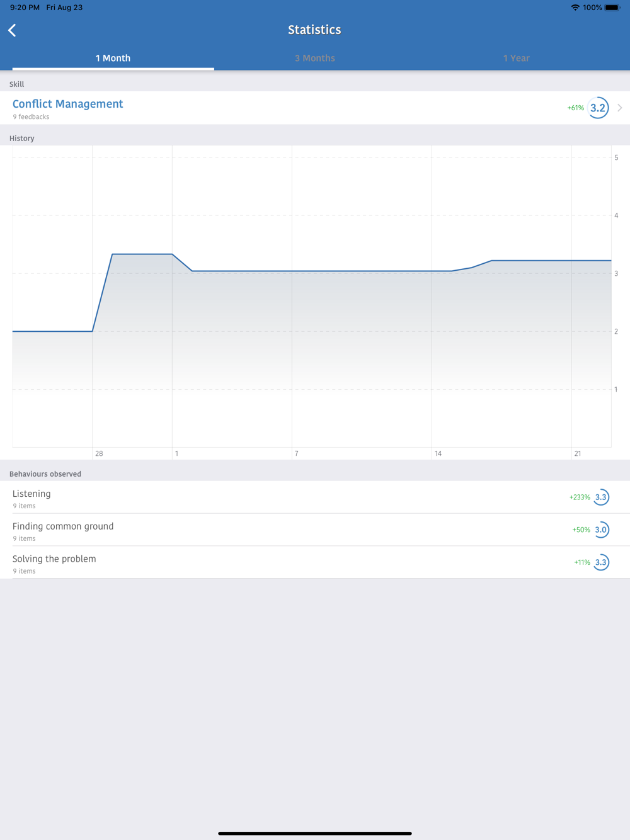Open the Finding common ground row
The width and height of the screenshot is (630, 840).
pyautogui.click(x=315, y=530)
